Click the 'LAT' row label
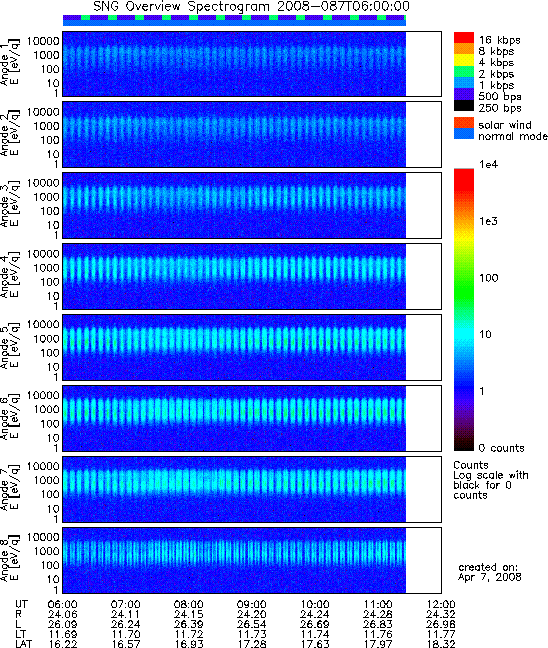Viewport: 548px width, 648px height. pos(23,644)
